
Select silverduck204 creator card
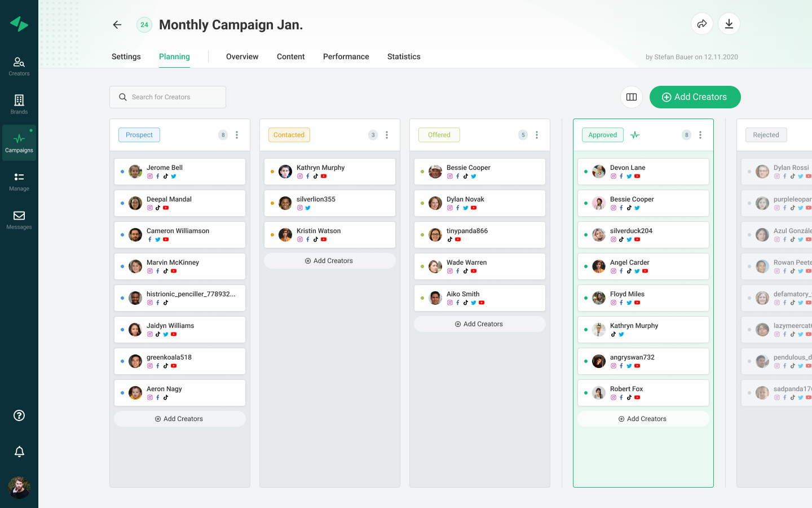(x=643, y=235)
